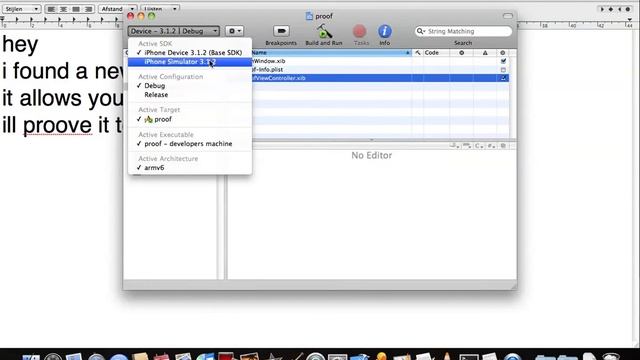Align text left in text editor
The width and height of the screenshot is (640, 360).
coord(51,9)
